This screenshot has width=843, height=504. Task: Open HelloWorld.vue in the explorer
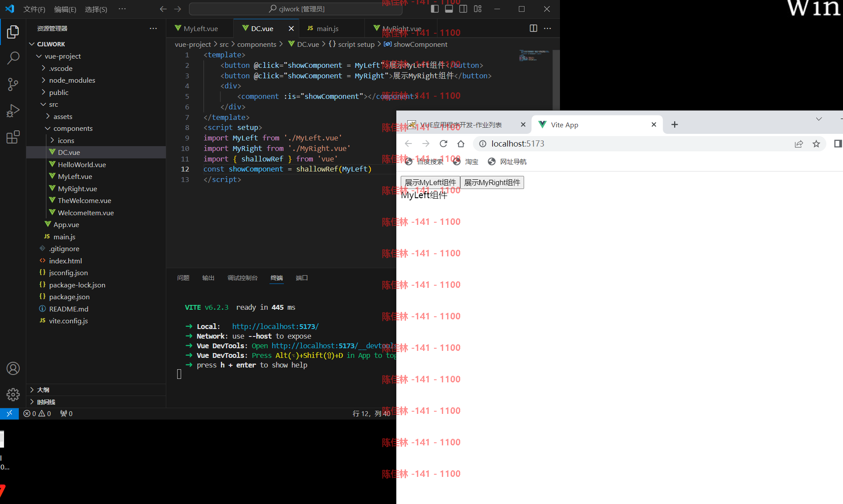[82, 164]
